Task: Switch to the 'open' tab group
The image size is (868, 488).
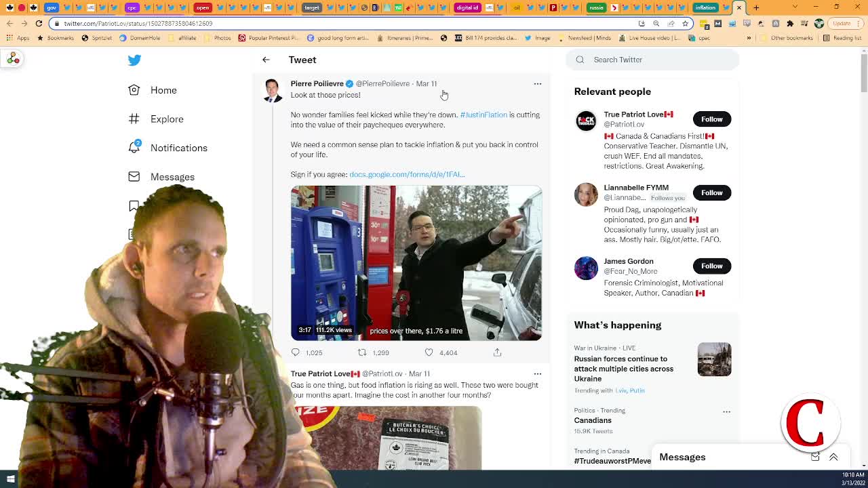Action: 202,7
